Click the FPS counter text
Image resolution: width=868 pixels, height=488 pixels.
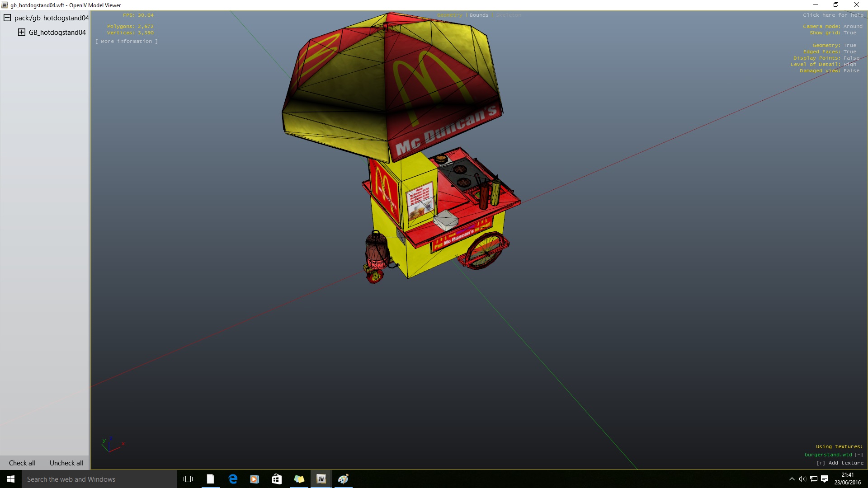(x=138, y=15)
